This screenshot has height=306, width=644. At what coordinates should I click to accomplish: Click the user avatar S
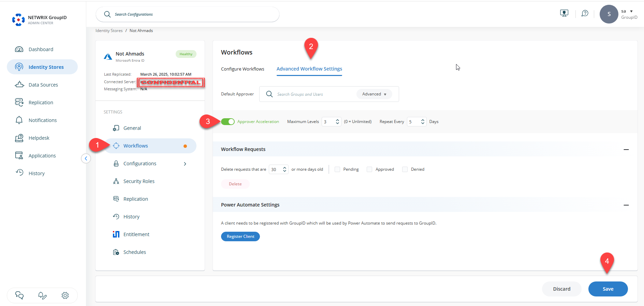tap(609, 14)
